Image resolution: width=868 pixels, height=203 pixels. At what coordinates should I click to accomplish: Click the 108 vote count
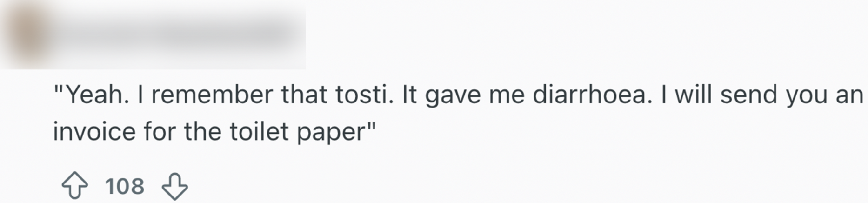tap(125, 186)
